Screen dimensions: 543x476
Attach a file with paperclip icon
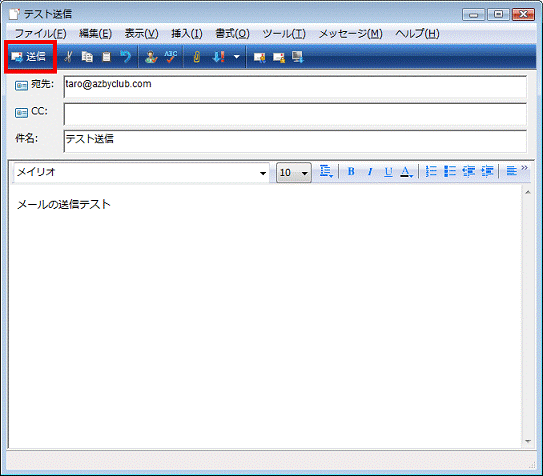pos(197,57)
